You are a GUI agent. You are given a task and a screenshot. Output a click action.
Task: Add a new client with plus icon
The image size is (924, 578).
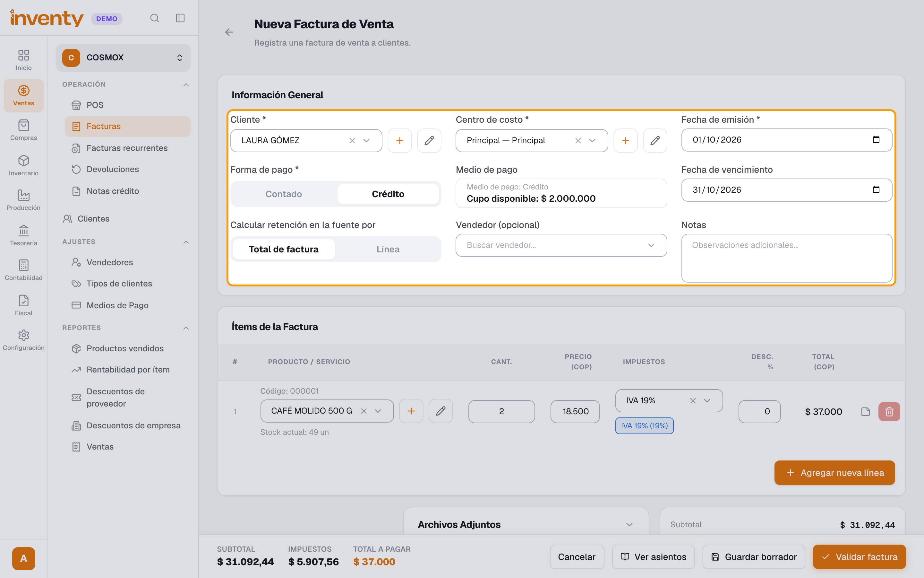pyautogui.click(x=400, y=141)
